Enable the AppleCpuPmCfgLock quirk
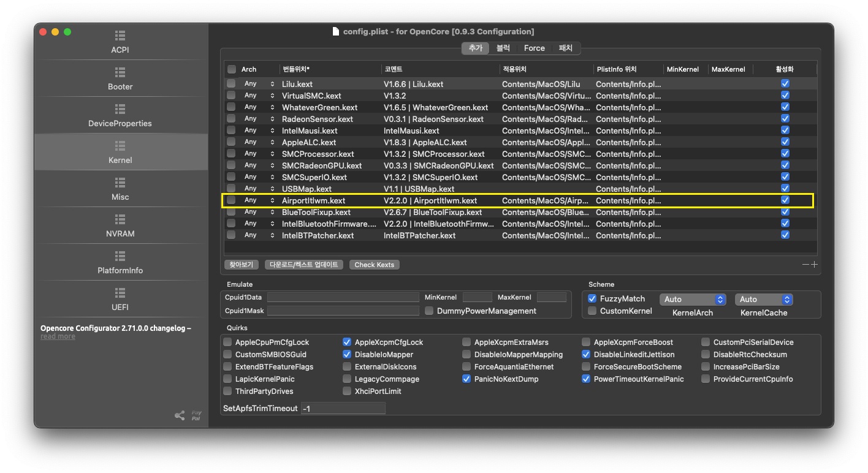This screenshot has height=473, width=868. click(228, 342)
